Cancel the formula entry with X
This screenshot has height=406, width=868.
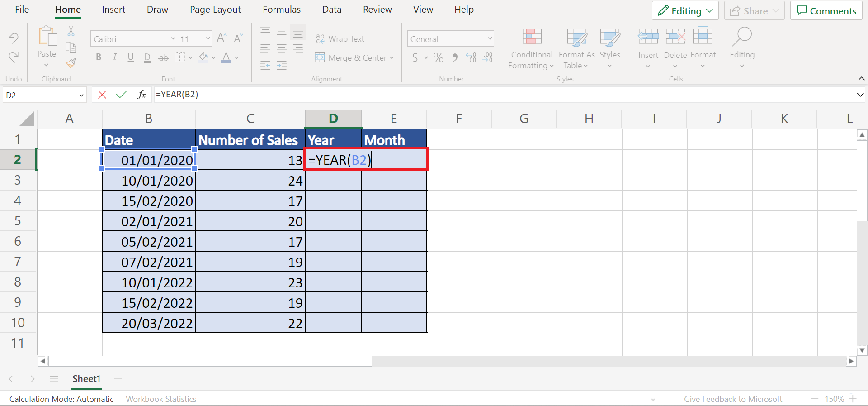click(102, 95)
